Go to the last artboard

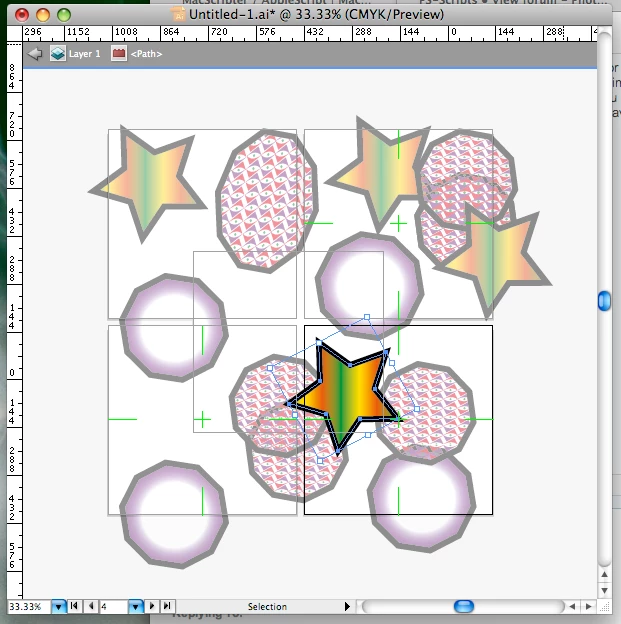point(167,606)
